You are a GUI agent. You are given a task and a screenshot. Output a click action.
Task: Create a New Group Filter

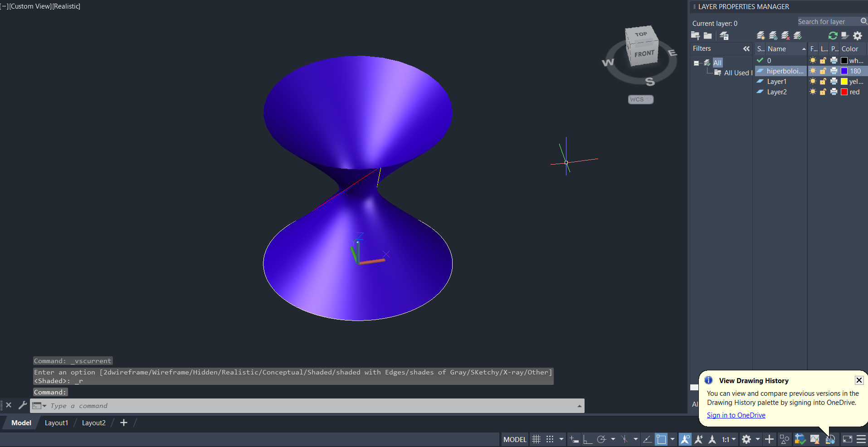[707, 35]
